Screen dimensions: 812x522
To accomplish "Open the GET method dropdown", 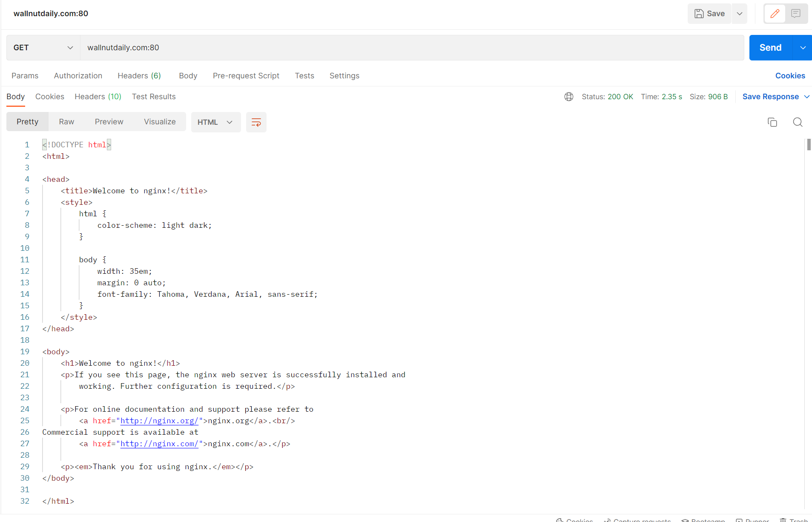I will [x=43, y=48].
